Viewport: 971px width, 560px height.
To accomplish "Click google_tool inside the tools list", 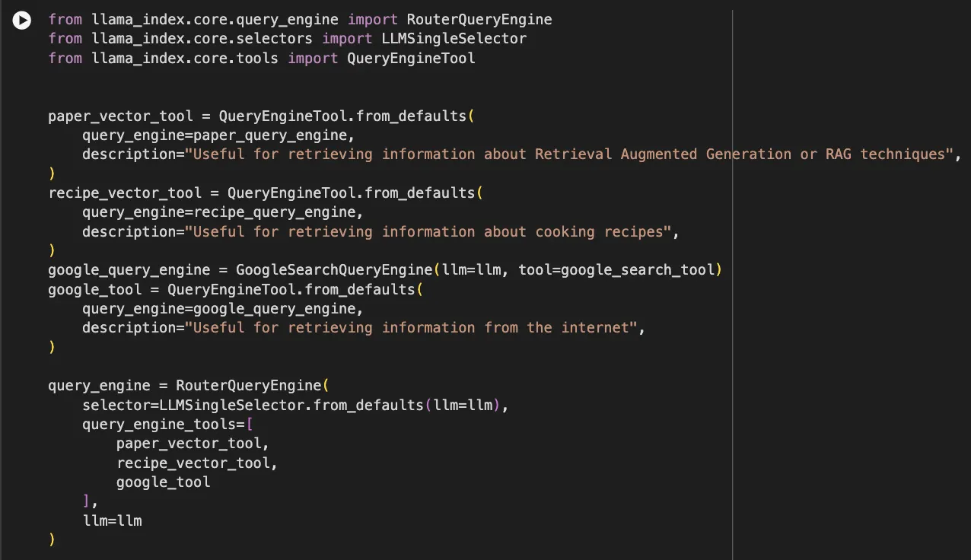I will [x=164, y=482].
